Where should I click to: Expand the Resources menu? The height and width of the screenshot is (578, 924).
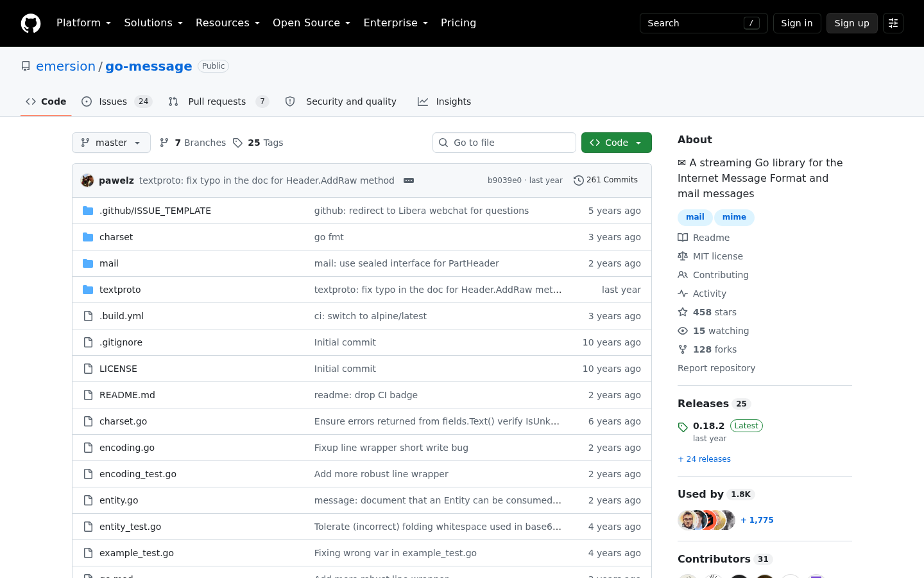click(228, 23)
